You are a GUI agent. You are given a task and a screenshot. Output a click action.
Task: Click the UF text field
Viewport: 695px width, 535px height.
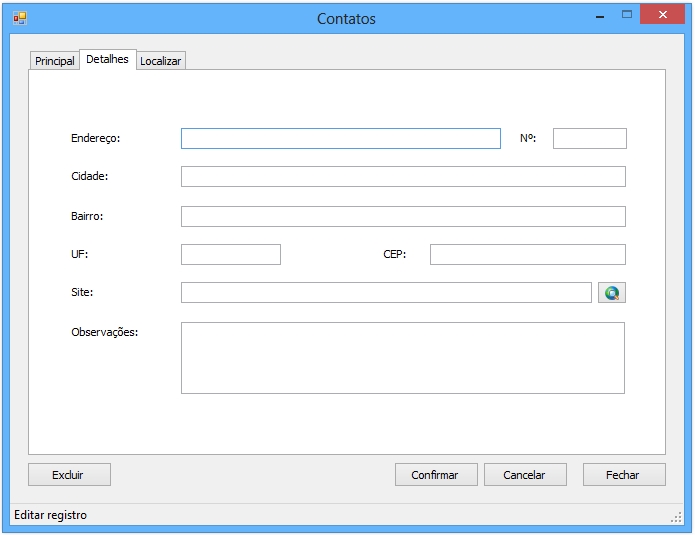[x=231, y=254]
